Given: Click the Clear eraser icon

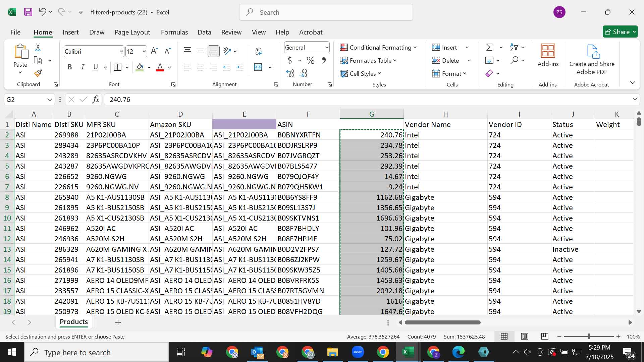Looking at the screenshot, I should pyautogui.click(x=489, y=73).
